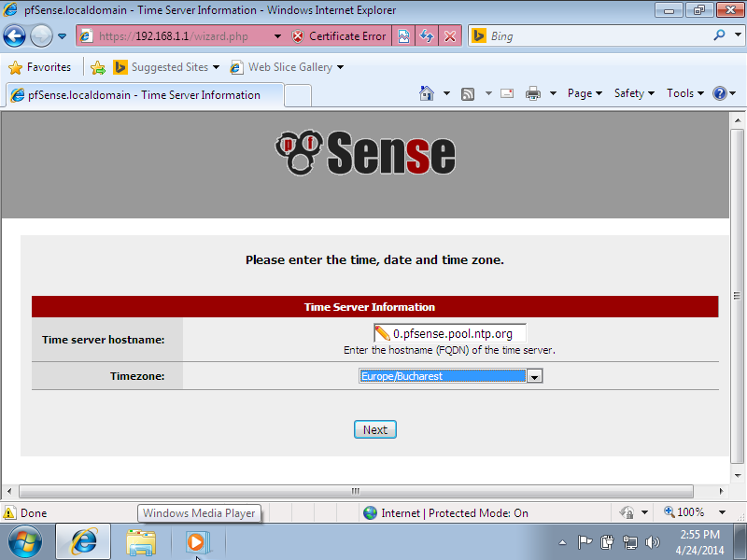Open the taskbar clock showing 2:55 PM
The image size is (747, 560).
pyautogui.click(x=699, y=542)
